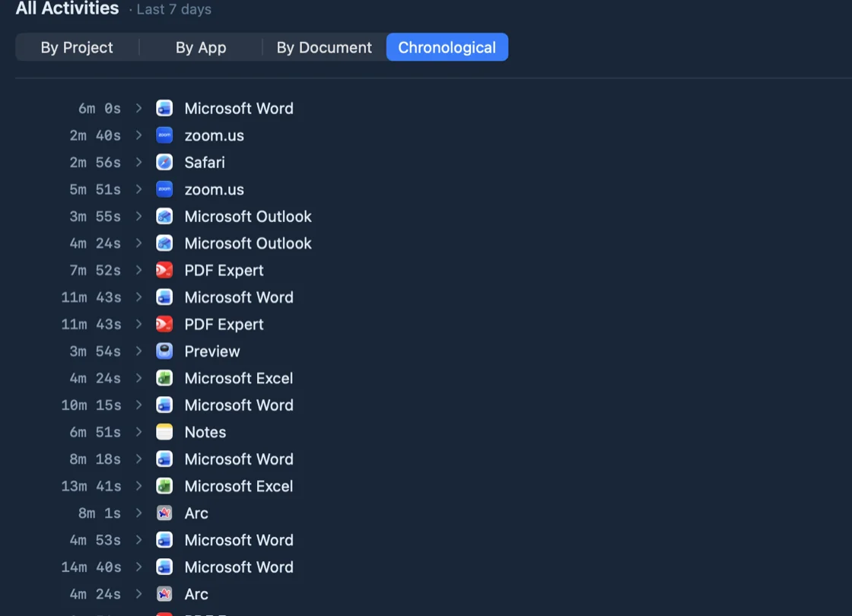Click the '4m 53s' duration value
The width and height of the screenshot is (852, 616).
click(95, 541)
